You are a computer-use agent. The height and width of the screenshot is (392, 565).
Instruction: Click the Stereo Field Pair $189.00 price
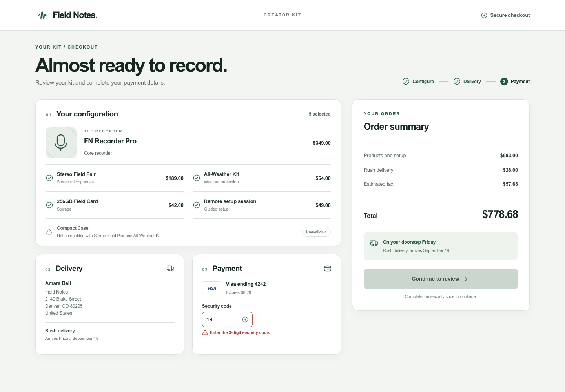tap(175, 178)
